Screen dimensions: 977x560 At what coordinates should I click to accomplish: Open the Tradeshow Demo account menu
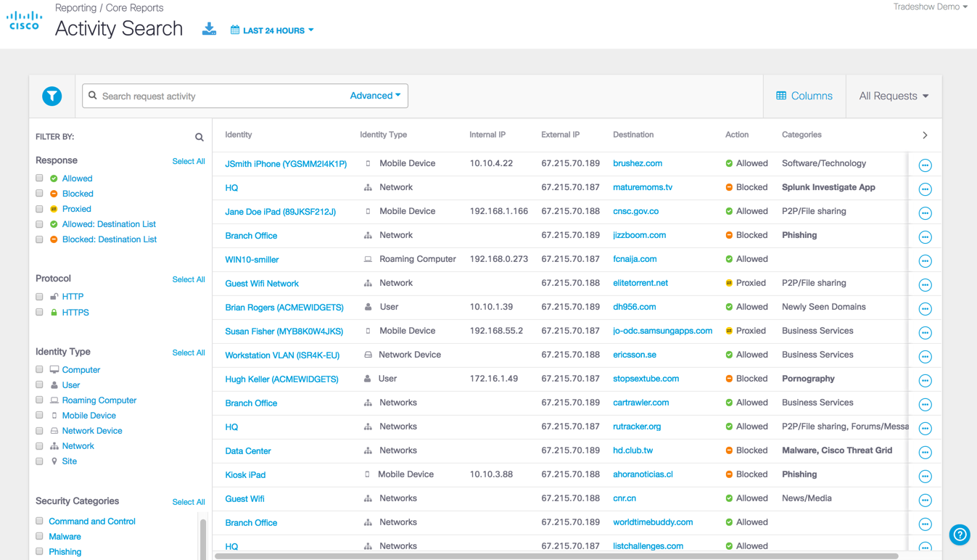click(x=930, y=7)
